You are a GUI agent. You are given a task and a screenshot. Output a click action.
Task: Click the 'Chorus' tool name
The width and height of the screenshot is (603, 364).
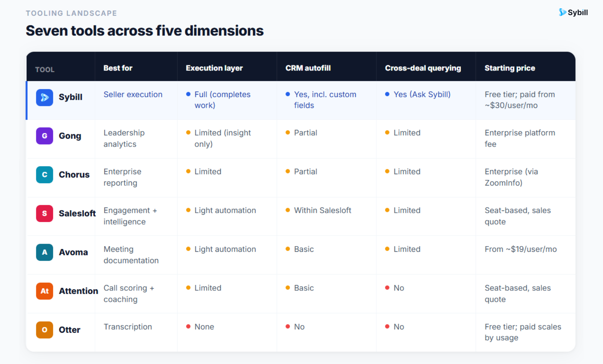point(74,175)
